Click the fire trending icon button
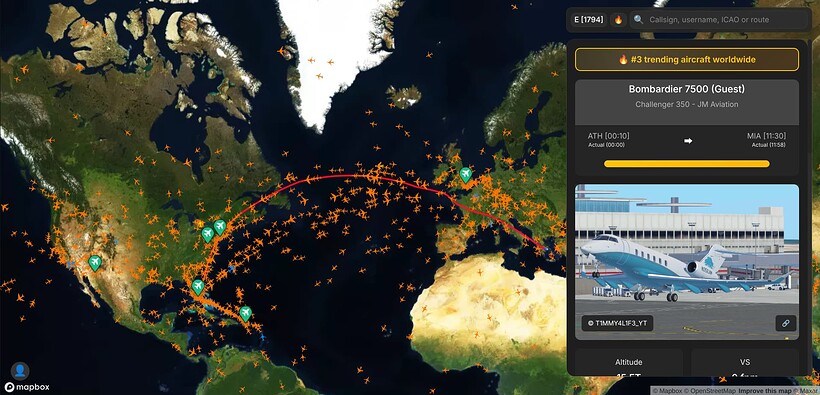 pos(618,20)
